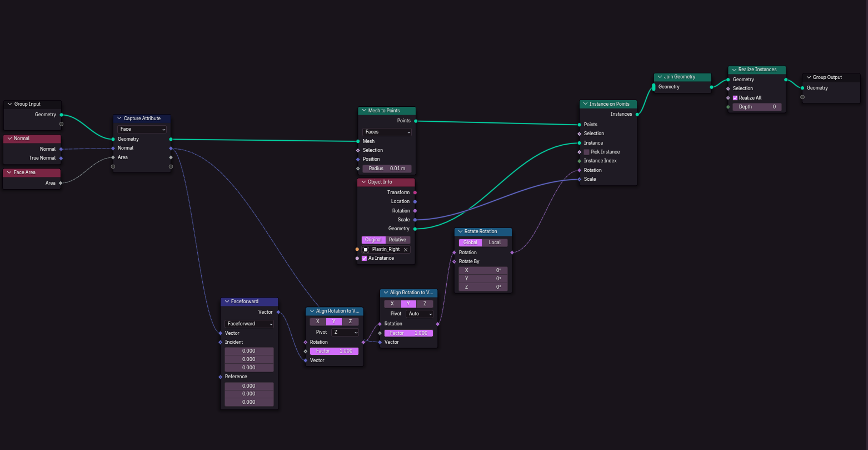
Task: Collapse the Face Area node chevron
Action: click(x=9, y=172)
